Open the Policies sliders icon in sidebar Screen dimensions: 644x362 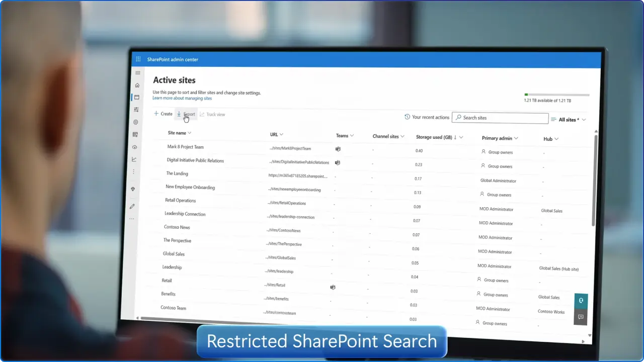[136, 109]
